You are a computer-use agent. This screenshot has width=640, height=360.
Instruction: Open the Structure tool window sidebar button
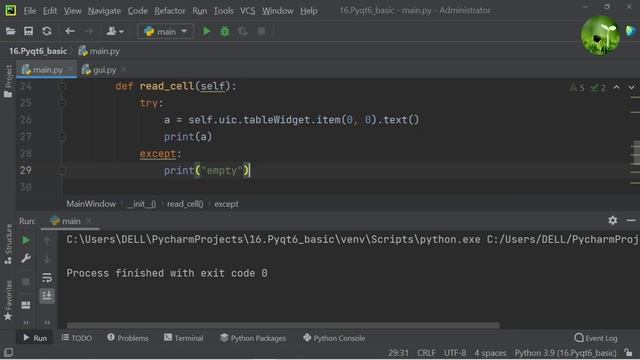coord(8,244)
